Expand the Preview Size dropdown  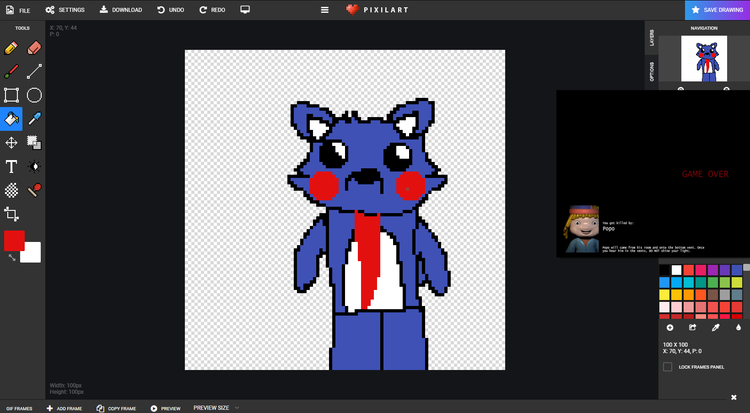pos(216,408)
